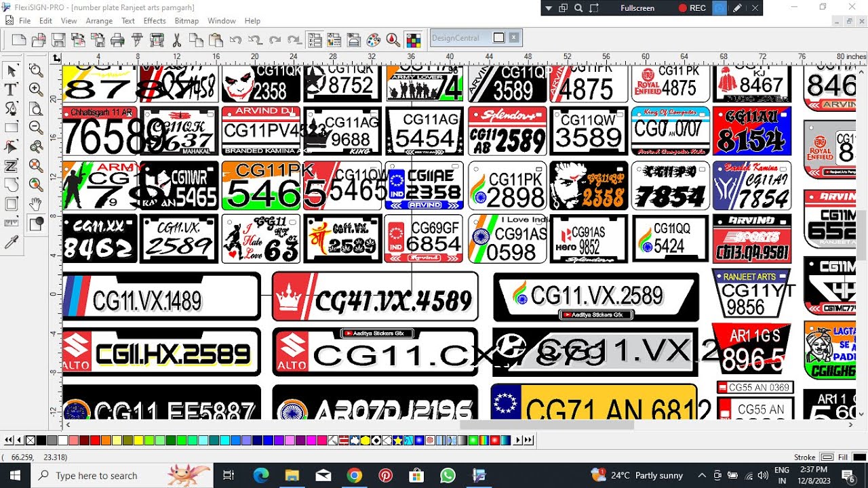Click the Paste clipboard icon
This screenshot has width=868, height=488.
216,39
